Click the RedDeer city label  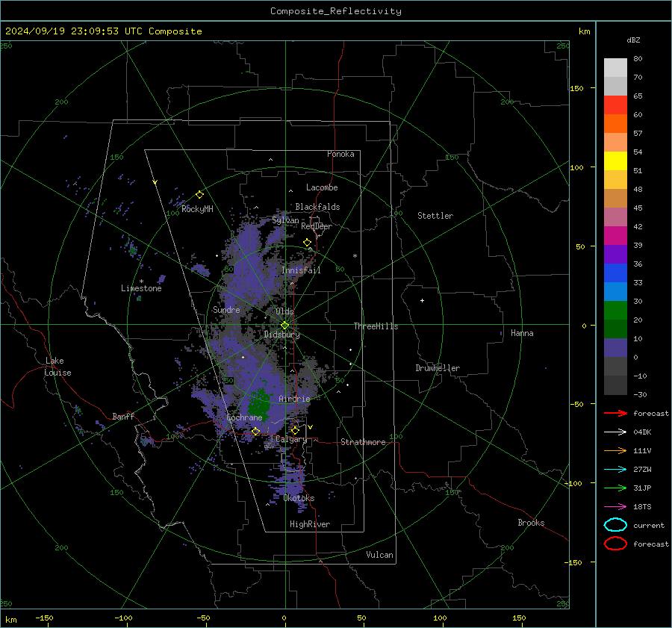tap(317, 226)
